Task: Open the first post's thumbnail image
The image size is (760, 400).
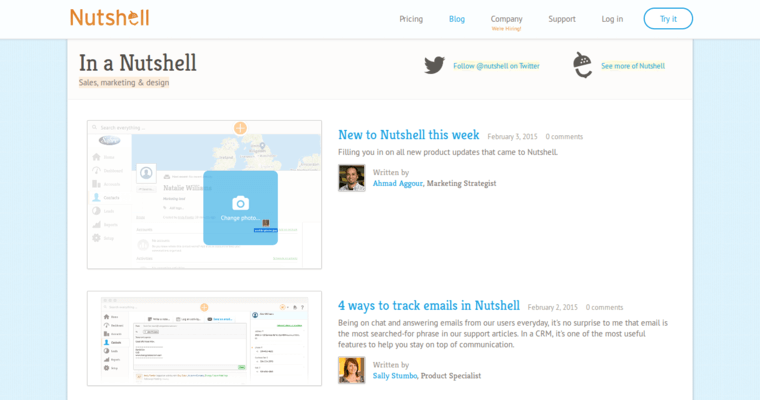Action: 204,195
